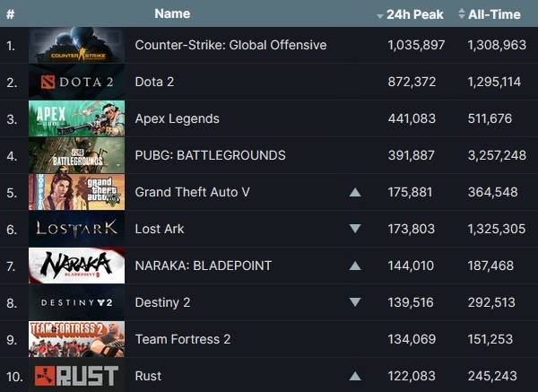538x392 pixels.
Task: Select the Apex Legends banner image
Action: [x=76, y=119]
